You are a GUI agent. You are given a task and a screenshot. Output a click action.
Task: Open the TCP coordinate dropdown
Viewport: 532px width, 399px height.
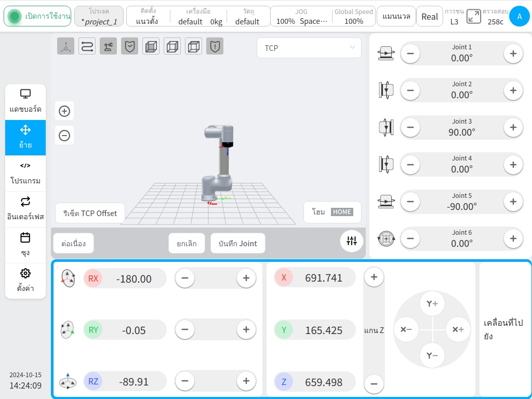pos(309,48)
